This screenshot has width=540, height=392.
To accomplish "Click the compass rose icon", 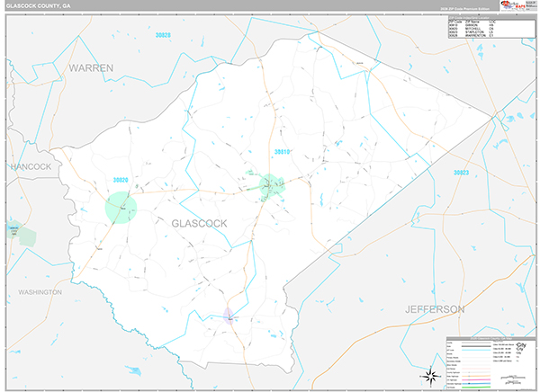I will click(430, 376).
